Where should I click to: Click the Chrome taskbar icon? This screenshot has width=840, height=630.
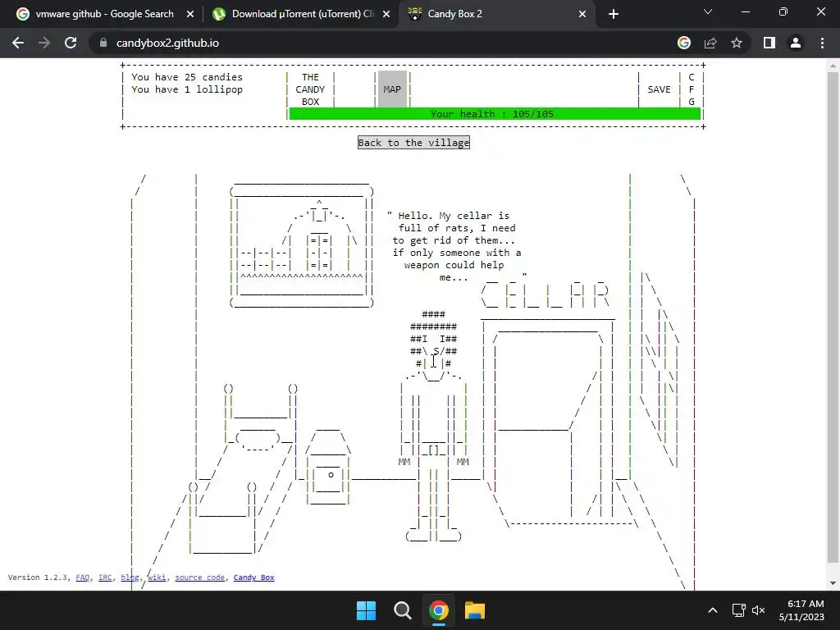[438, 610]
